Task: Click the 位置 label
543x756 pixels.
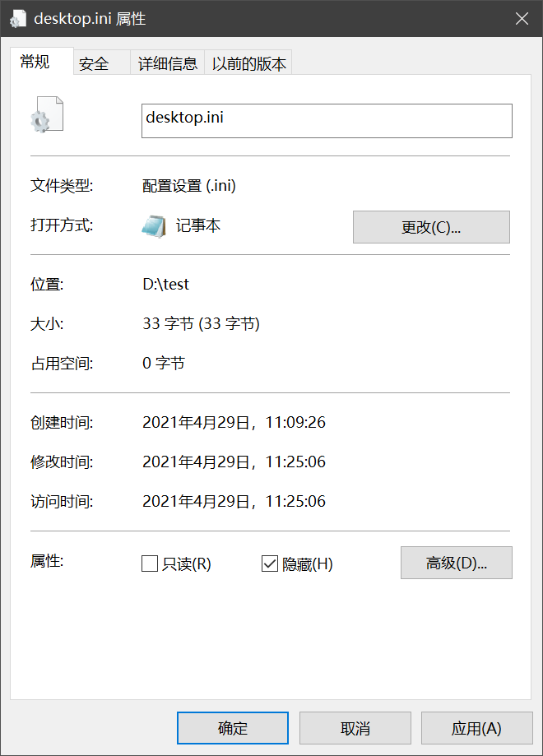Action: click(47, 284)
